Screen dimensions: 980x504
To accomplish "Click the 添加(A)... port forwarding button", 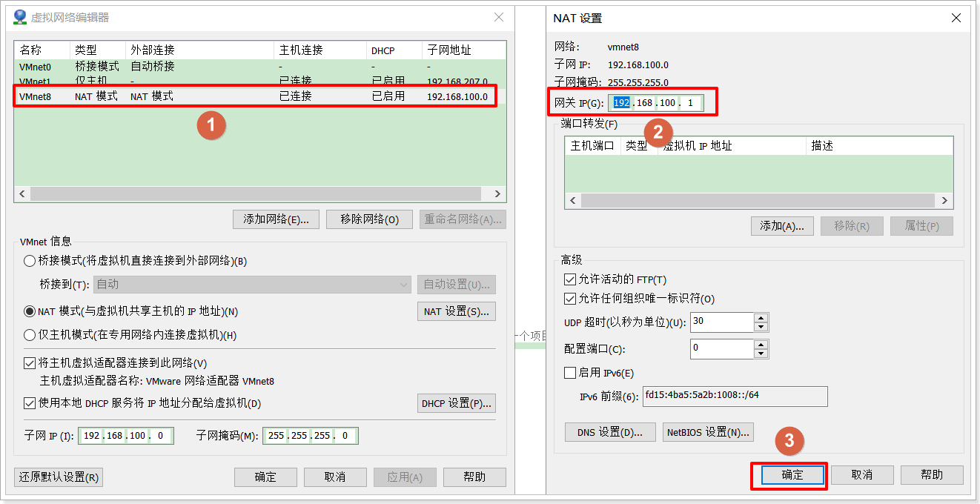I will click(x=782, y=226).
